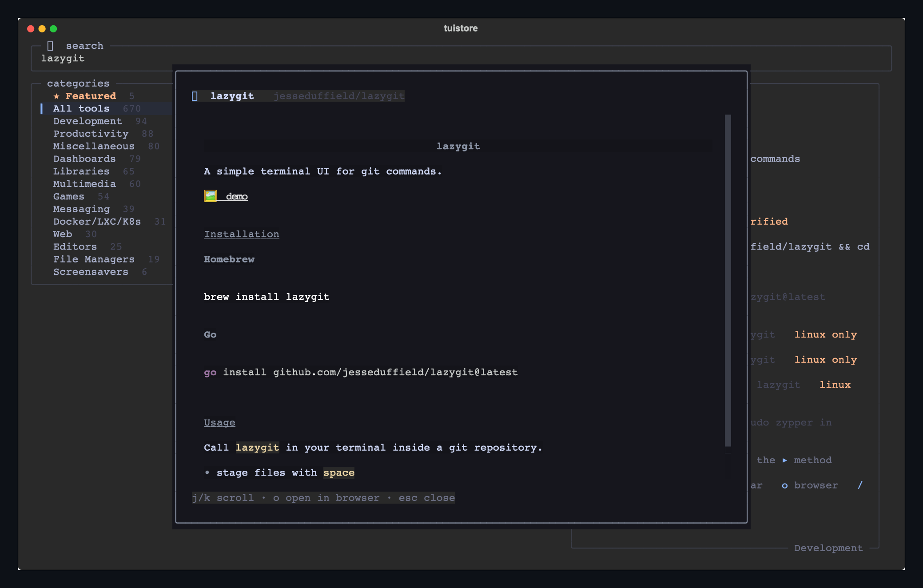
Task: Click 'brew install lazygit' command text
Action: (x=267, y=297)
